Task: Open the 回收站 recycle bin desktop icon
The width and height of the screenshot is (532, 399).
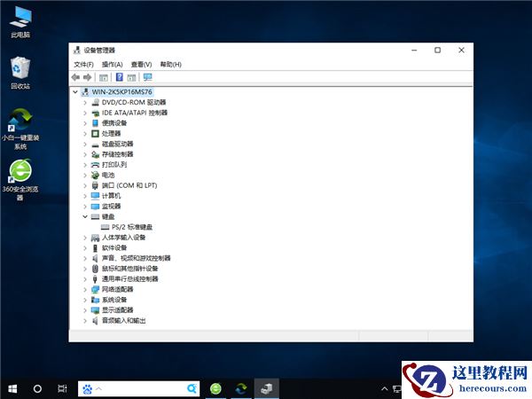Action: tap(20, 73)
